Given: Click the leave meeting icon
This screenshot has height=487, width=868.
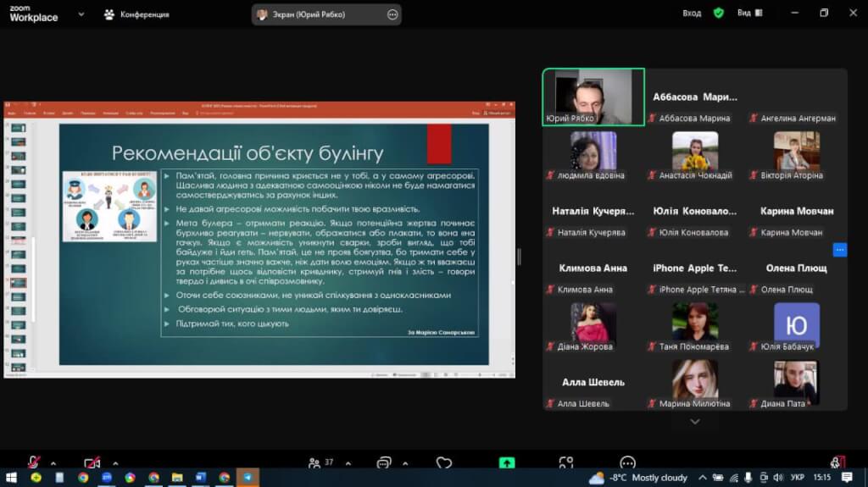Looking at the screenshot, I should click(x=837, y=462).
